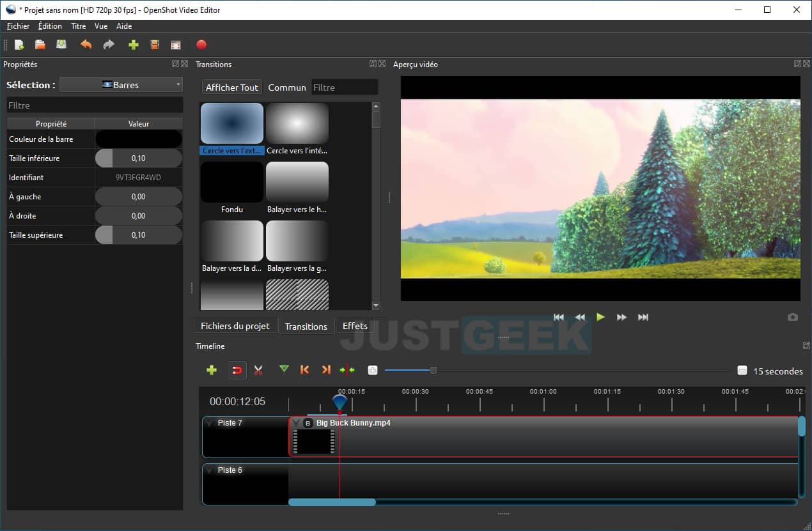812x531 pixels.
Task: Open the Titre menu
Action: point(78,26)
